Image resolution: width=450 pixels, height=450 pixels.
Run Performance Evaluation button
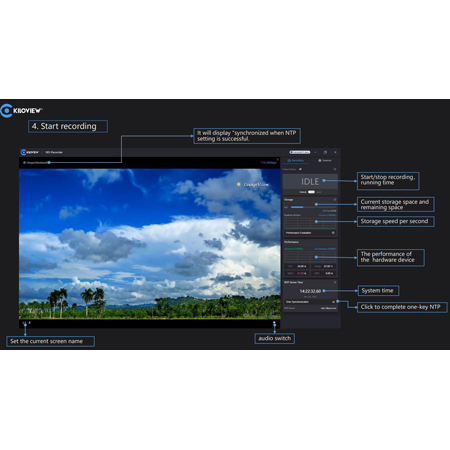[310, 233]
